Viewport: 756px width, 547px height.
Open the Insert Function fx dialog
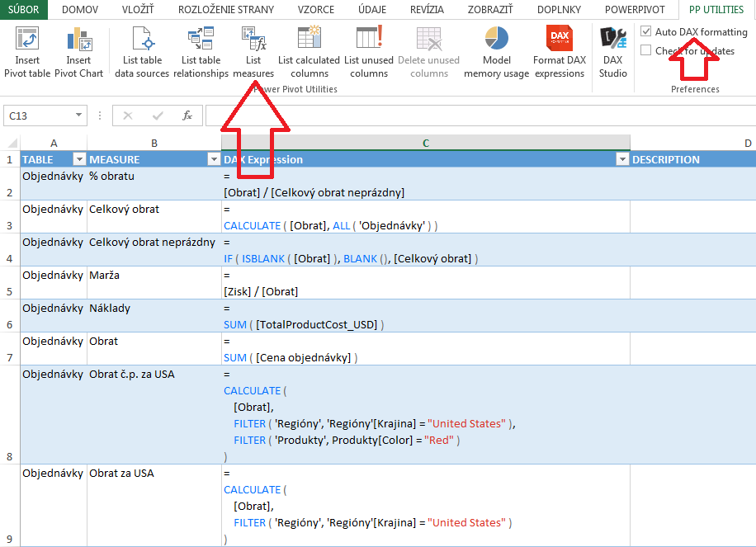coord(187,116)
